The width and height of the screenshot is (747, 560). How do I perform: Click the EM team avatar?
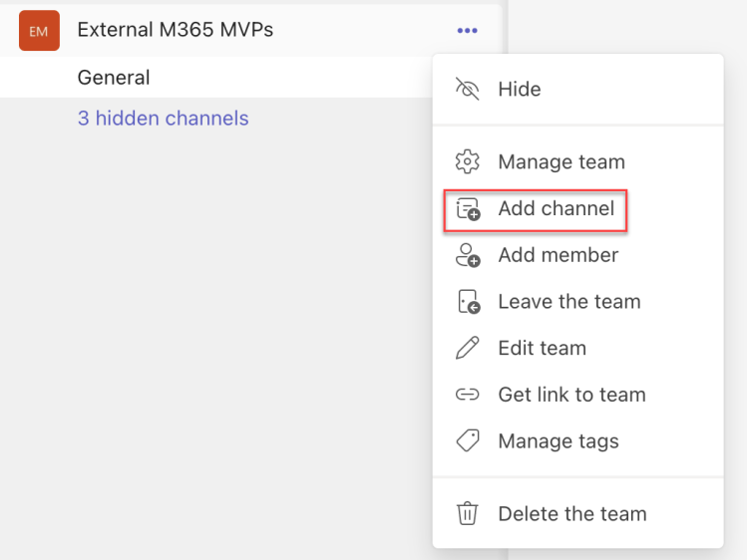[39, 31]
